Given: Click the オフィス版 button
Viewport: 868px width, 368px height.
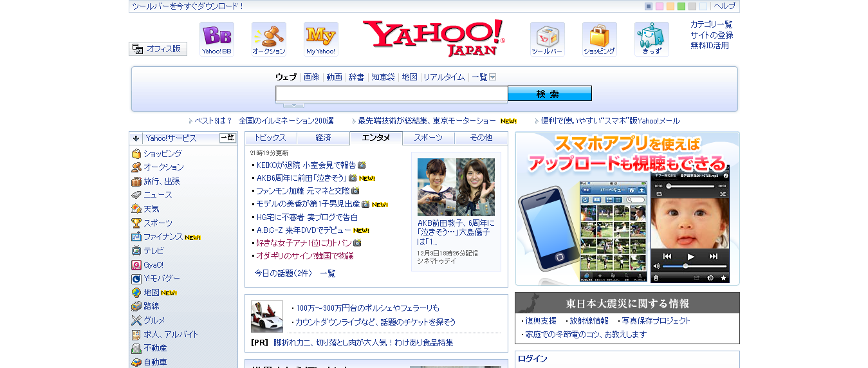Looking at the screenshot, I should [158, 49].
